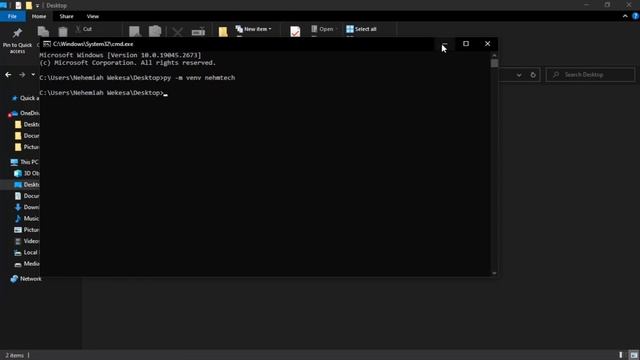
Task: Click Select all in ribbon
Action: [x=361, y=29]
